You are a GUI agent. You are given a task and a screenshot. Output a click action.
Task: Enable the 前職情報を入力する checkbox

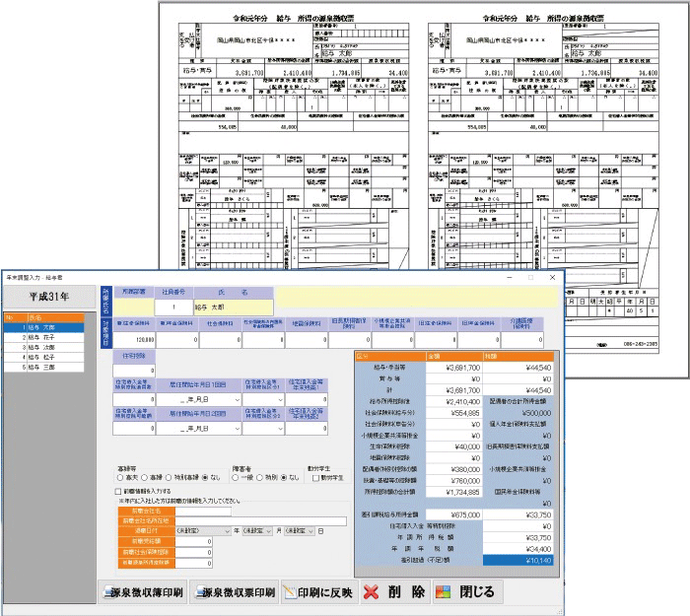(x=117, y=491)
